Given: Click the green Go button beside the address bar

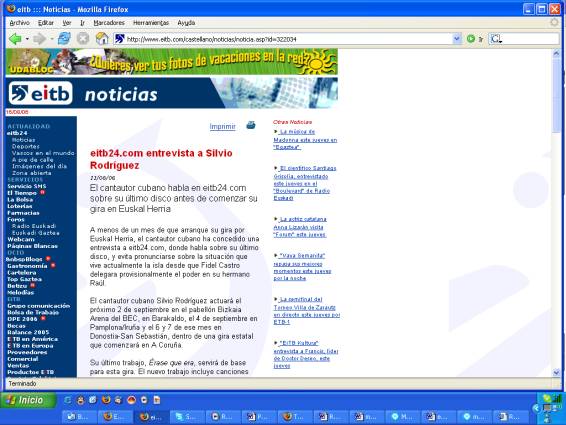Looking at the screenshot, I should pos(470,39).
